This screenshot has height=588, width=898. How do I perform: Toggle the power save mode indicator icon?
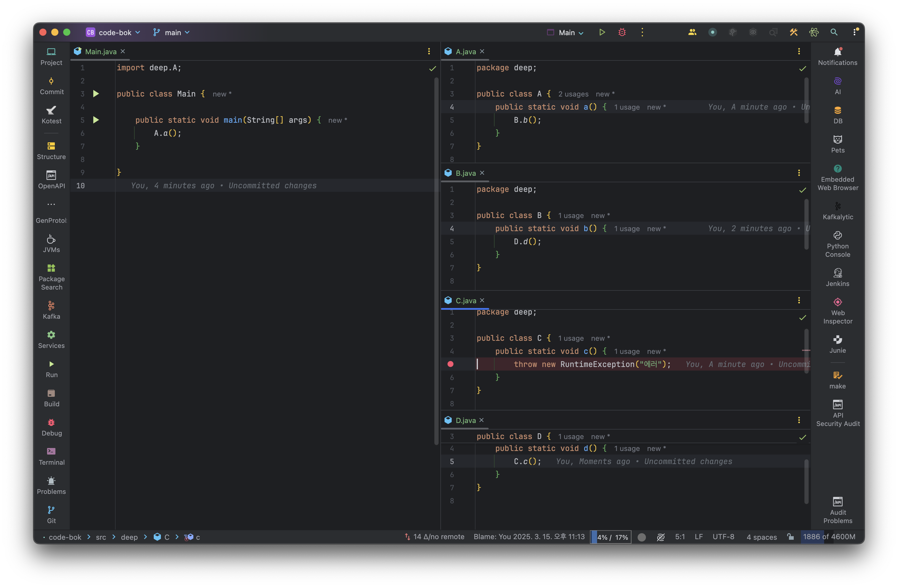pyautogui.click(x=660, y=537)
